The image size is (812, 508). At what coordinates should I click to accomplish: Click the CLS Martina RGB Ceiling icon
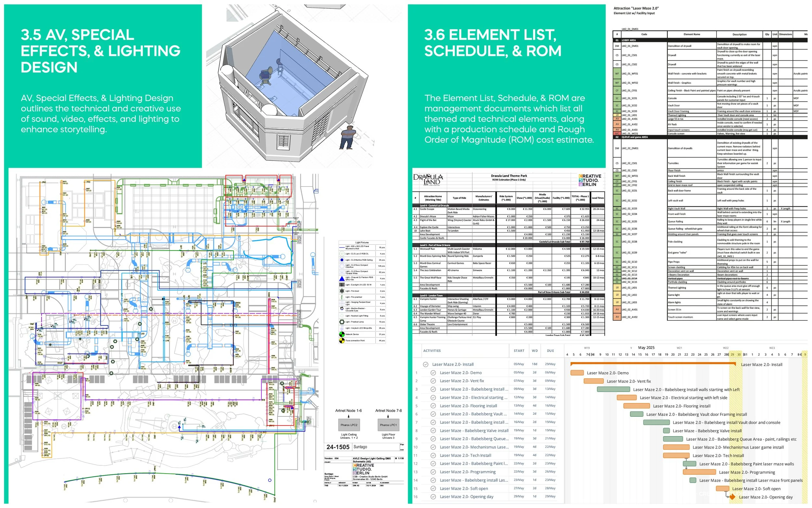pos(342,260)
